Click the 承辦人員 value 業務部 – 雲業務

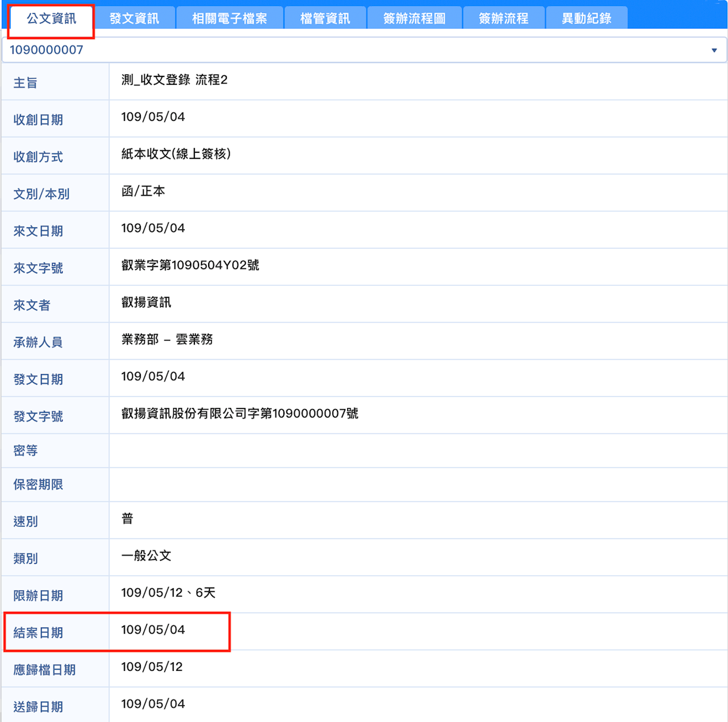[x=167, y=339]
